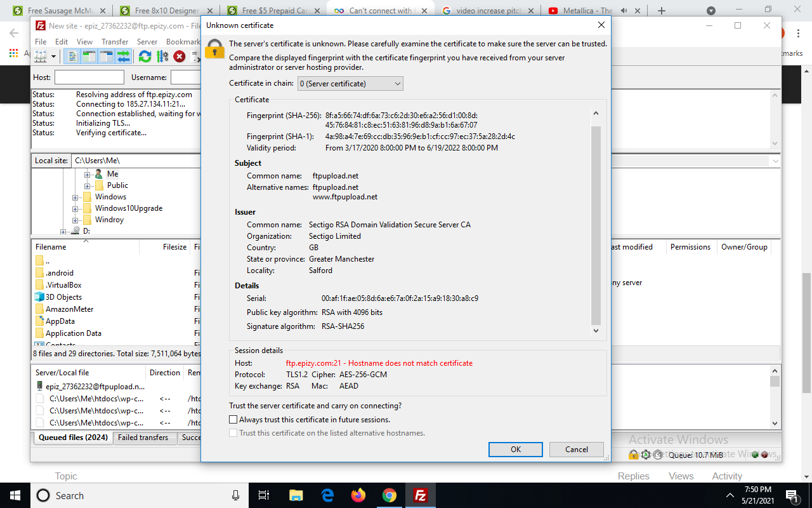The image size is (812, 508).
Task: Switch to 'video increase pitch' Google tab
Action: pos(488,11)
